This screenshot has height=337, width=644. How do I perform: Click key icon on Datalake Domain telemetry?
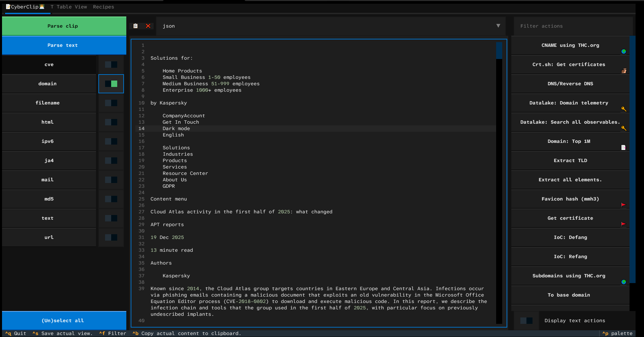pos(623,109)
